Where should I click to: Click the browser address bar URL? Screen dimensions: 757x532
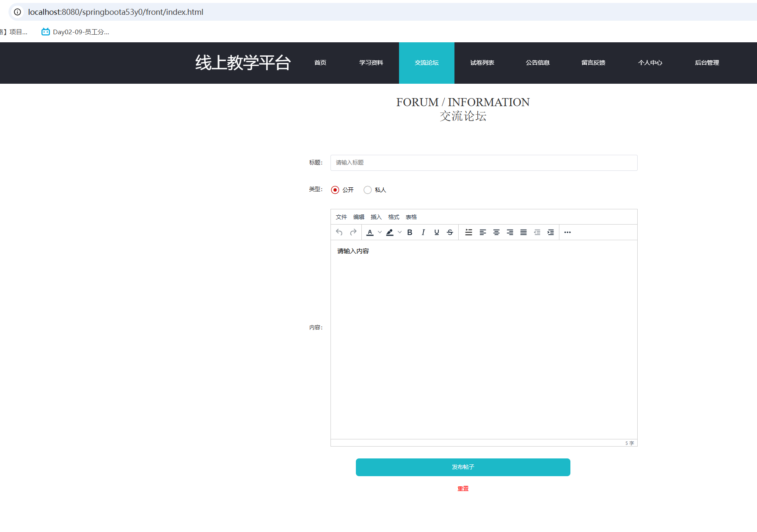116,12
